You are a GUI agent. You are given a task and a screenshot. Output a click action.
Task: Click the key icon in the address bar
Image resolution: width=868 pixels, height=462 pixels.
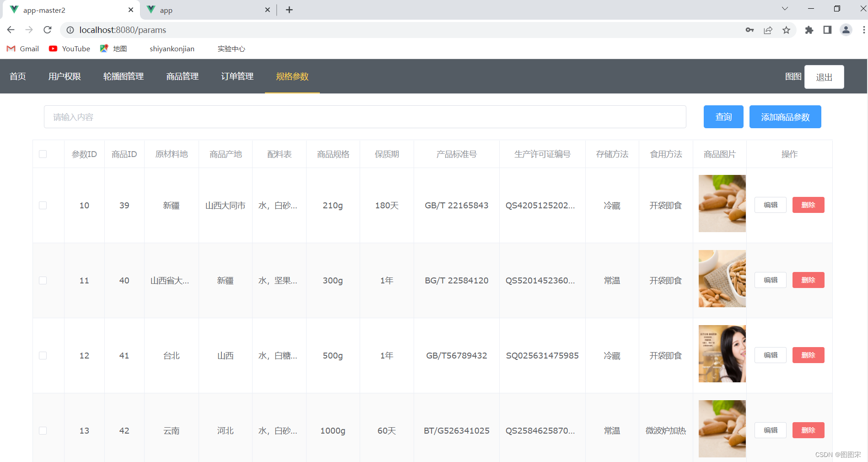(x=749, y=30)
